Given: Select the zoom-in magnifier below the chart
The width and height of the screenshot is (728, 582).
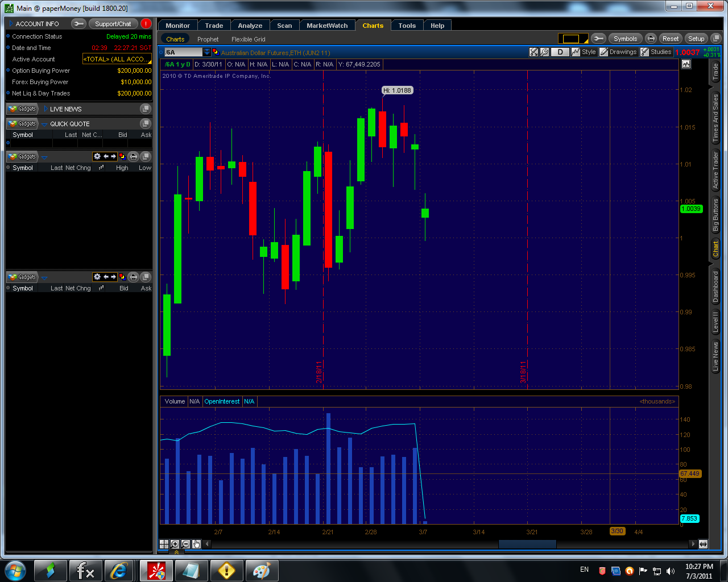Looking at the screenshot, I should tap(175, 544).
